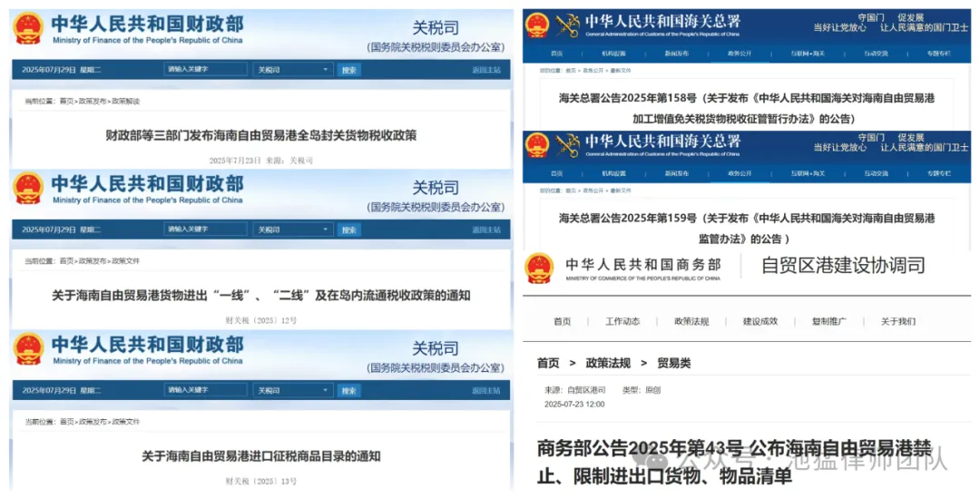Click 返回主站 above the 财关税〔2025〕12号 notice
This screenshot has height=498, width=980.
click(x=485, y=229)
